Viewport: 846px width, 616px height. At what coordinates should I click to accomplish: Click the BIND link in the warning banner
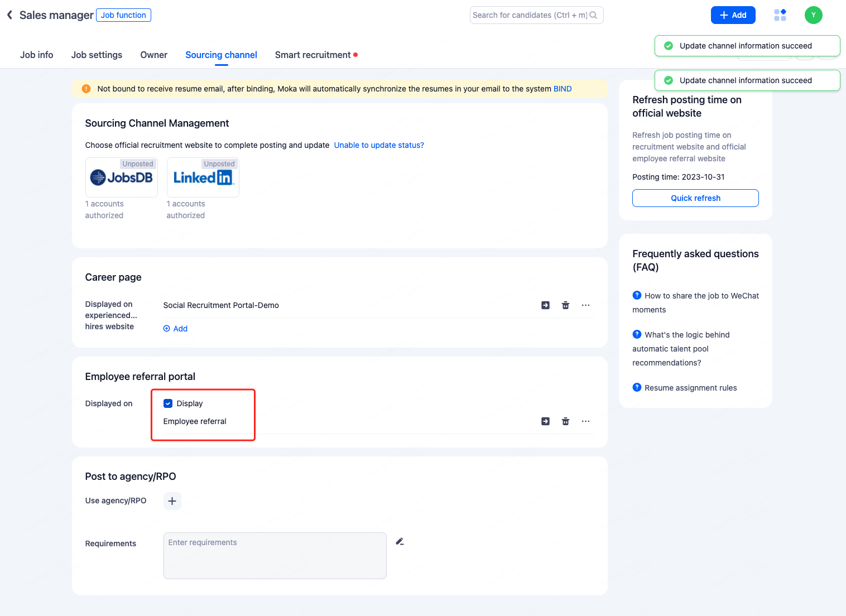(563, 89)
